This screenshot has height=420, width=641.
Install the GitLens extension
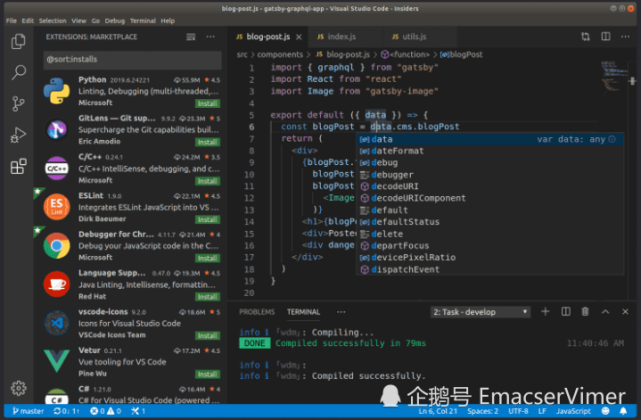point(208,142)
